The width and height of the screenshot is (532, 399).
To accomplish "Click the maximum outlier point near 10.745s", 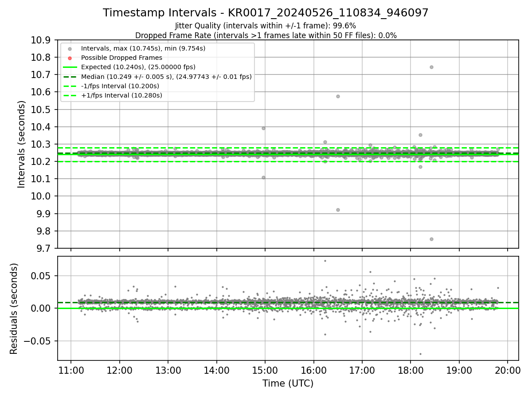I will pos(431,67).
